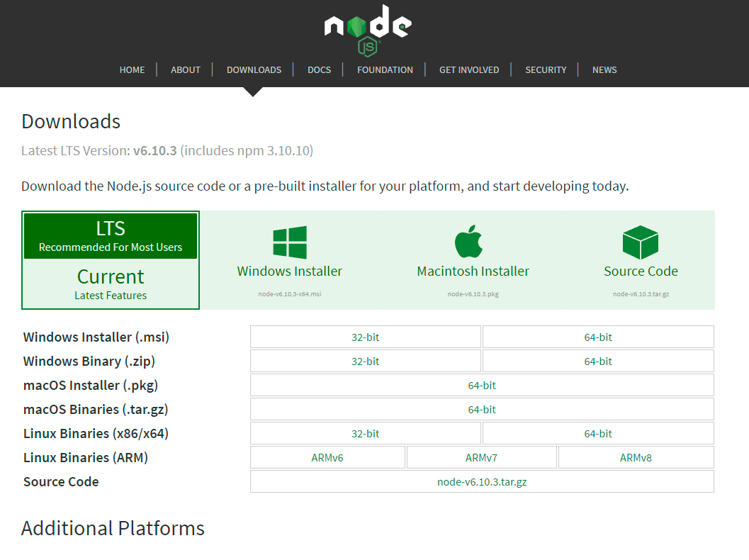Open the ABOUT nav item
Image resolution: width=749 pixels, height=560 pixels.
(186, 69)
